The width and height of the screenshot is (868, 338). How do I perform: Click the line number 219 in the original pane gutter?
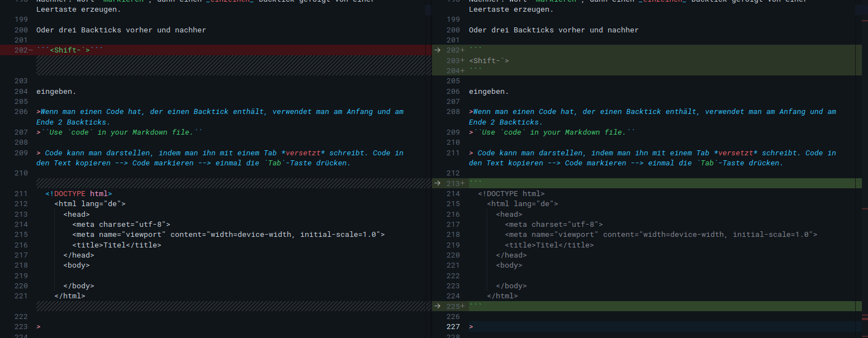tap(21, 275)
